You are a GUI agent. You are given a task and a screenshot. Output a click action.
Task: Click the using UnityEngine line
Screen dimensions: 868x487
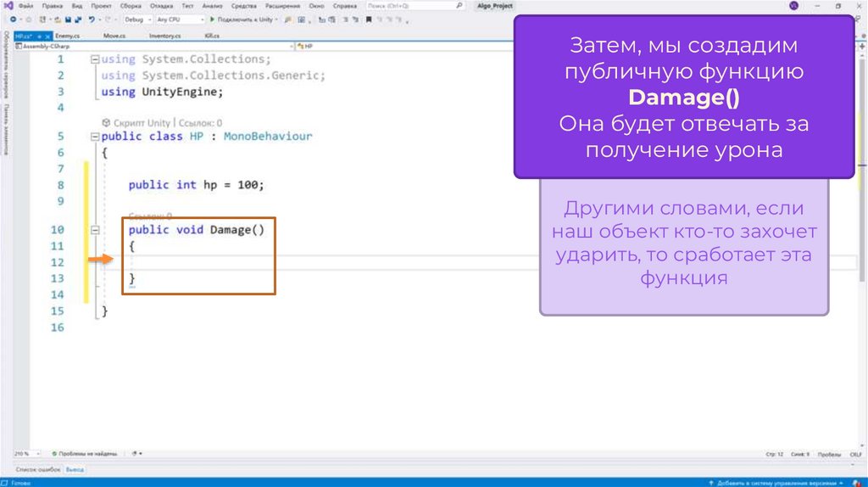pyautogui.click(x=162, y=92)
